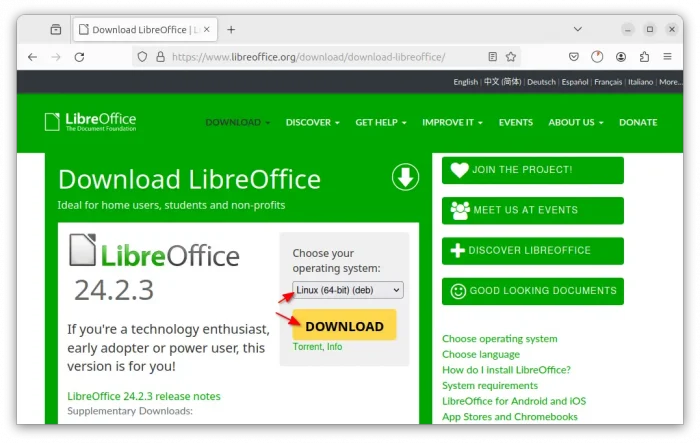Bookmark this page with the star icon
The width and height of the screenshot is (700, 443).
coord(511,57)
